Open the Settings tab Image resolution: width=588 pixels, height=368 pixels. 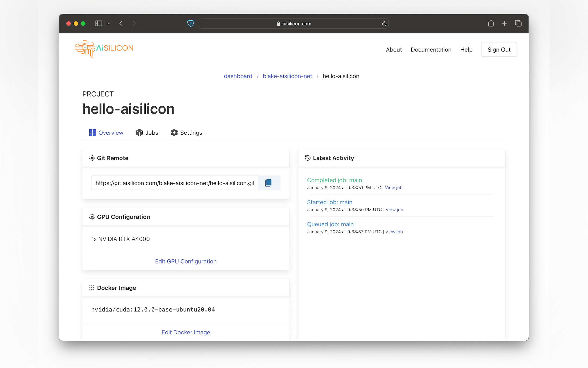click(186, 133)
